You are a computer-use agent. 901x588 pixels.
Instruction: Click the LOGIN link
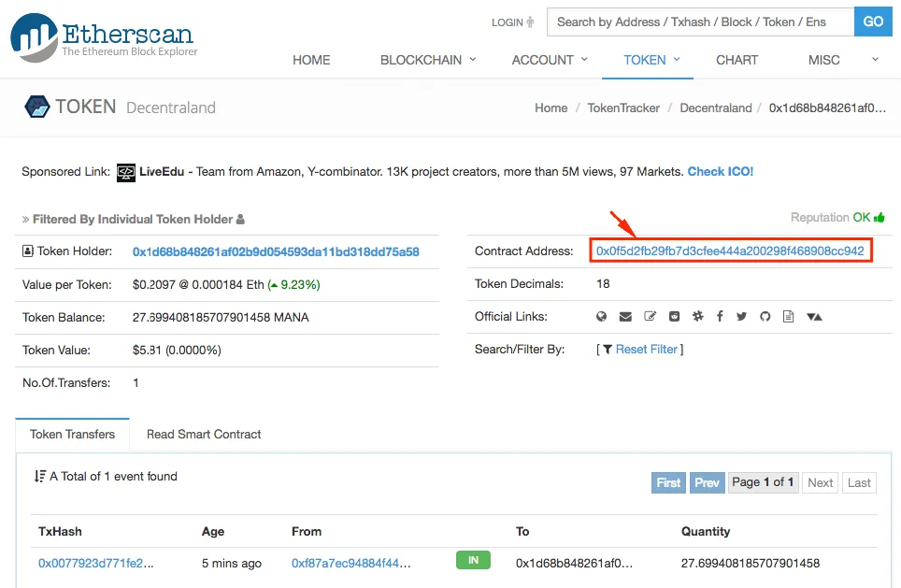pos(508,22)
